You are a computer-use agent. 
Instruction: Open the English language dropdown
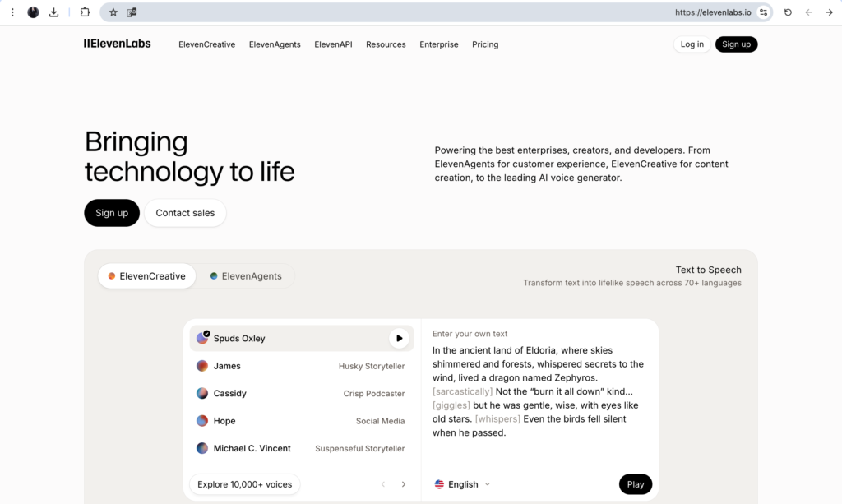pyautogui.click(x=462, y=484)
